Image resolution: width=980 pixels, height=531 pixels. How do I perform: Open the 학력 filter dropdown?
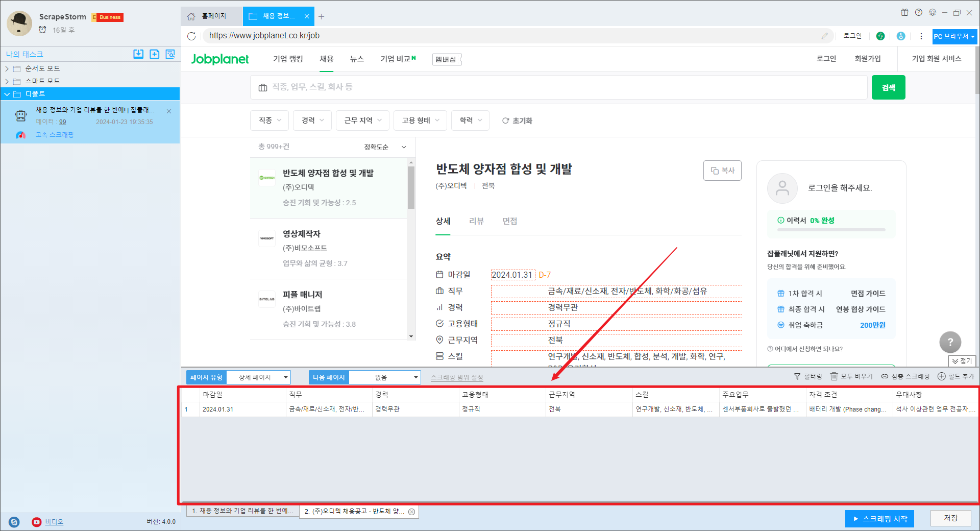point(471,120)
